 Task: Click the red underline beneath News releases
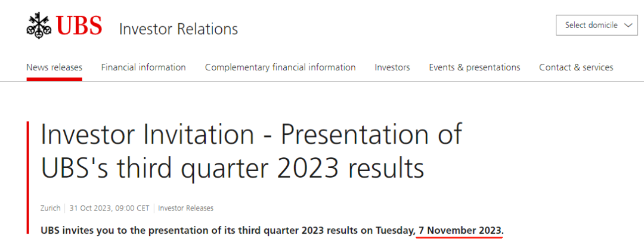click(54, 79)
